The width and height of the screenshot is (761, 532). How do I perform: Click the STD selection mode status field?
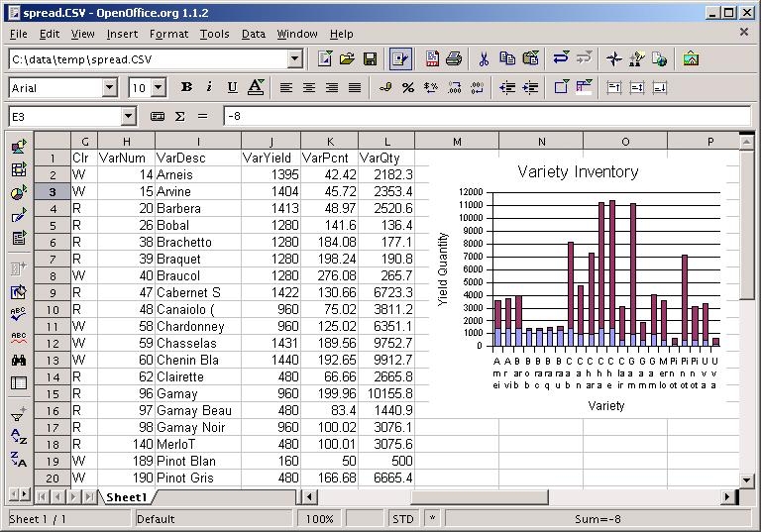point(403,519)
